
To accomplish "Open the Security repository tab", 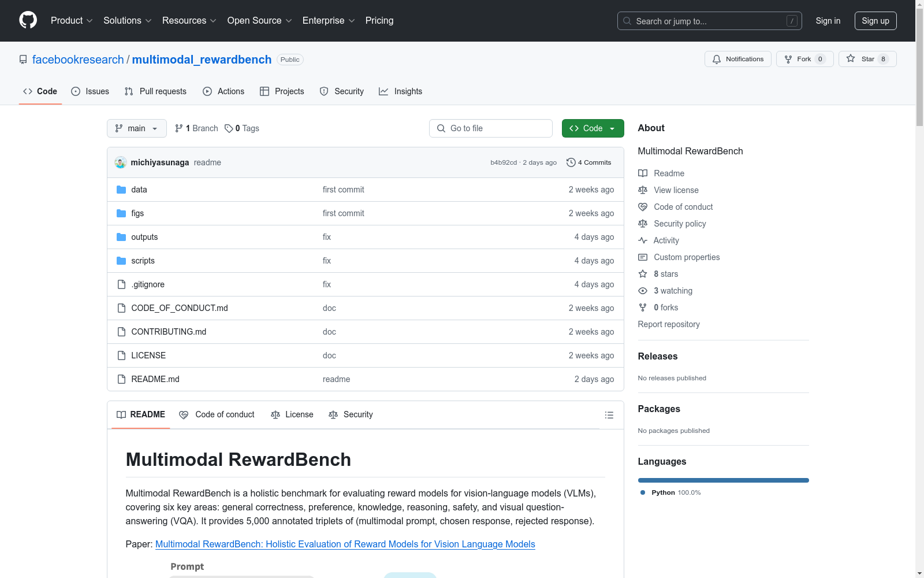I will tap(342, 91).
